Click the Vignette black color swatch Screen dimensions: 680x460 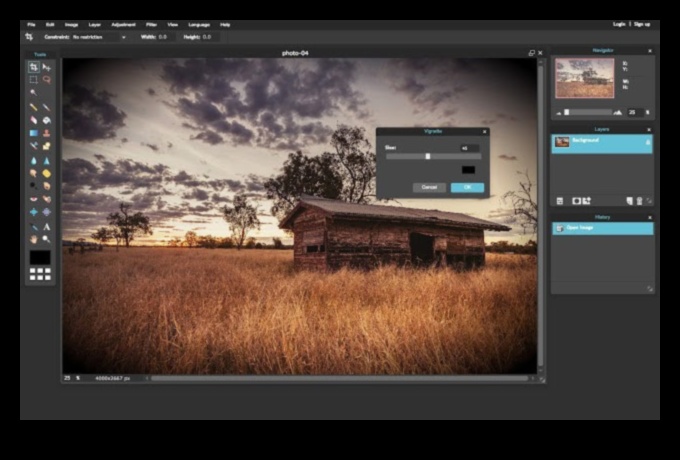coord(469,169)
